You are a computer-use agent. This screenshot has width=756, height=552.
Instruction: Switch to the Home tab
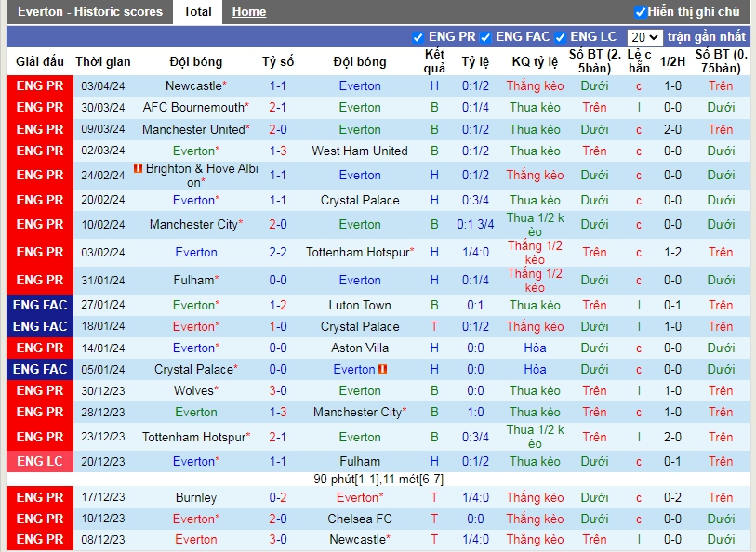[248, 12]
